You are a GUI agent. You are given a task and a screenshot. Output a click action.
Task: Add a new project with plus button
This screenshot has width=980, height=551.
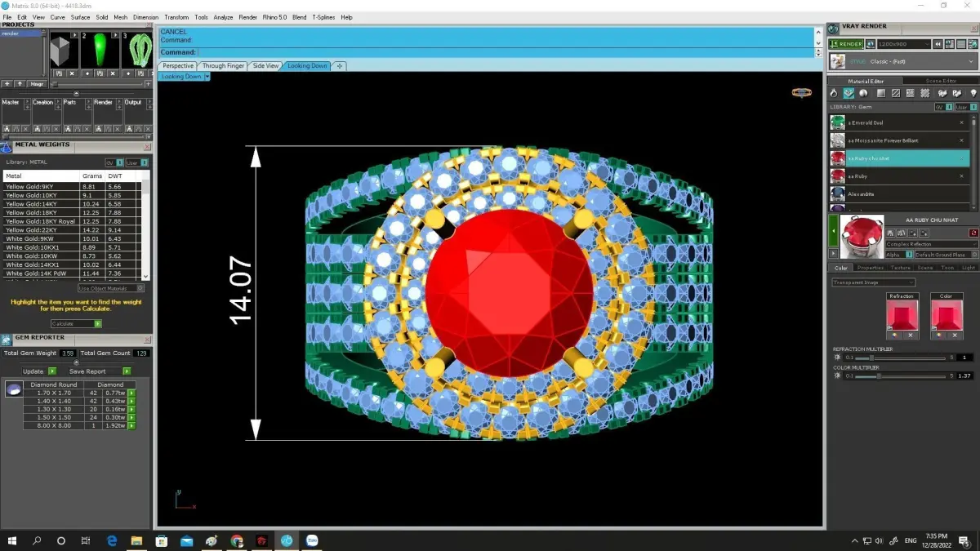point(7,84)
